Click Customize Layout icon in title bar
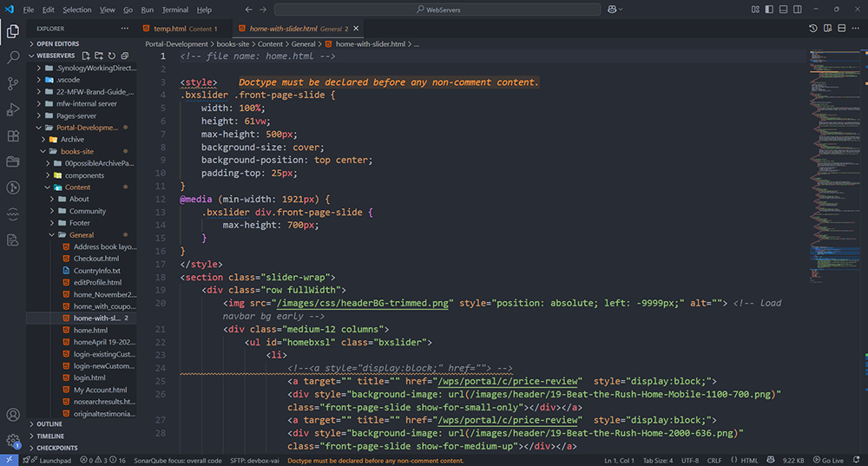The image size is (868, 466). [755, 10]
